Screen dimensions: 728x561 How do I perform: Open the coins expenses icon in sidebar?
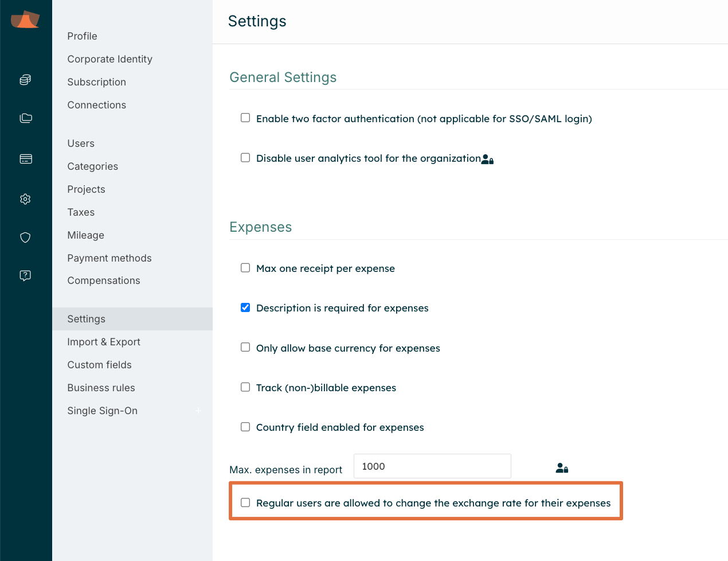(25, 80)
